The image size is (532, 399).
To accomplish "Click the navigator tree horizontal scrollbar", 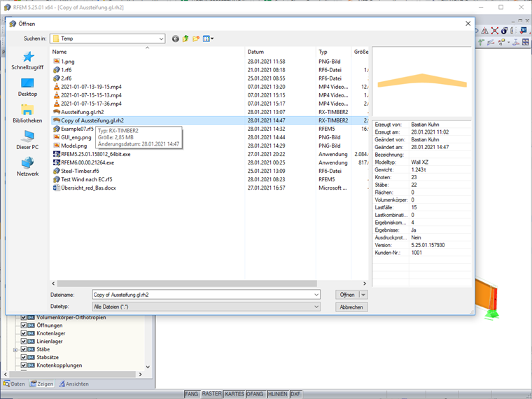I will [72, 374].
